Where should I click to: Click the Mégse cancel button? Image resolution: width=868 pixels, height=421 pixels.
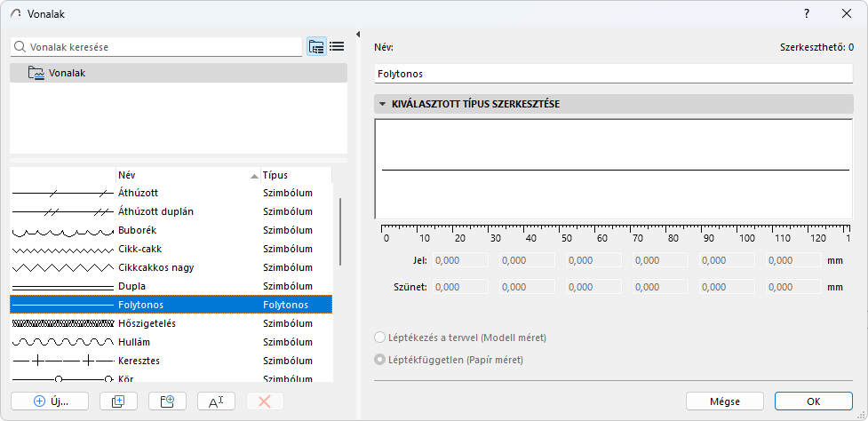pyautogui.click(x=725, y=401)
